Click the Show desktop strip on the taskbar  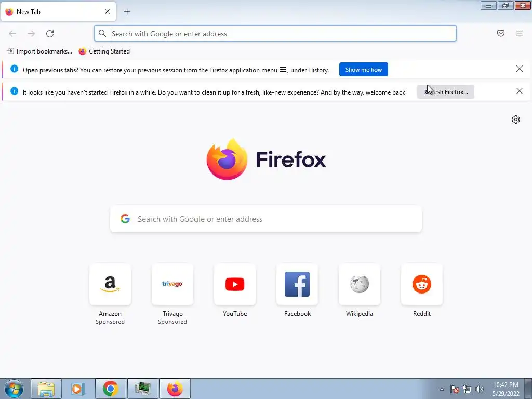pos(528,389)
